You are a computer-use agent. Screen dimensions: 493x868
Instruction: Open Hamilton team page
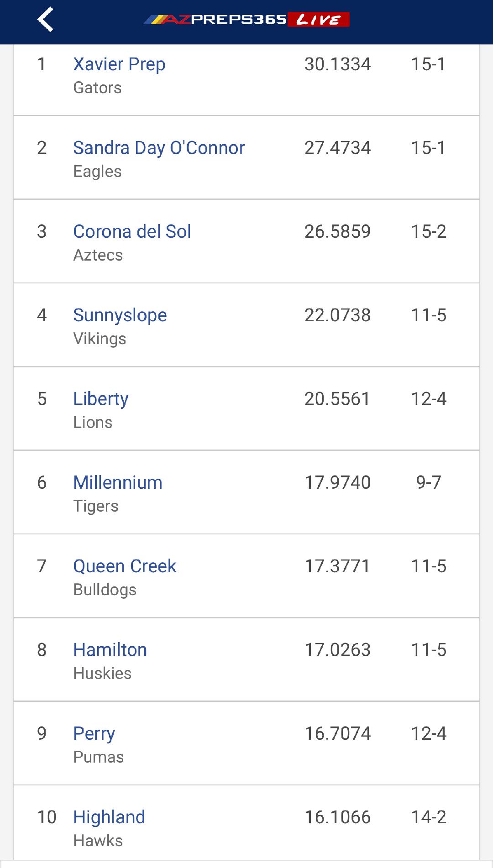tap(110, 650)
